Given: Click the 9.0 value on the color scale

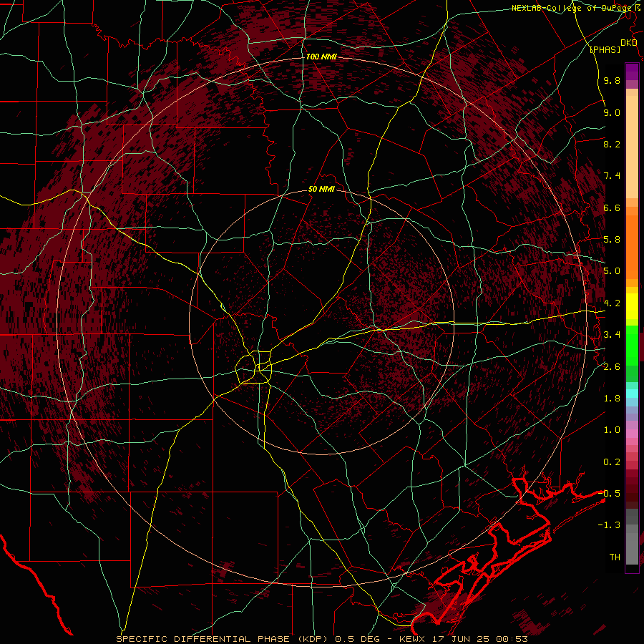Looking at the screenshot, I should (612, 112).
